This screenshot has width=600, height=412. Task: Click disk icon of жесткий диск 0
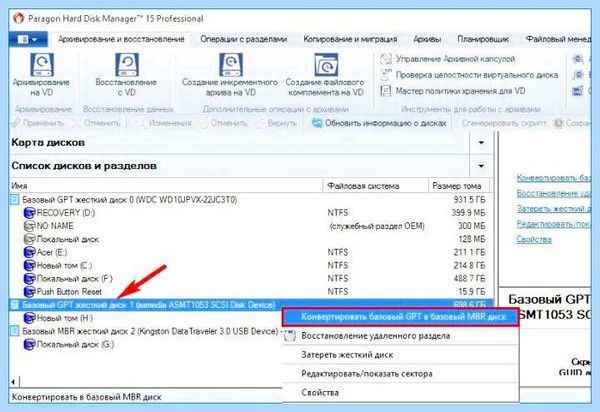tap(15, 200)
